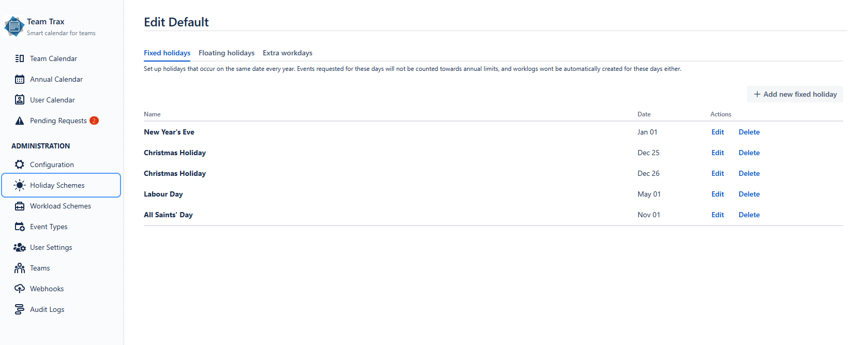Select the Fixed holidays tab

[167, 53]
